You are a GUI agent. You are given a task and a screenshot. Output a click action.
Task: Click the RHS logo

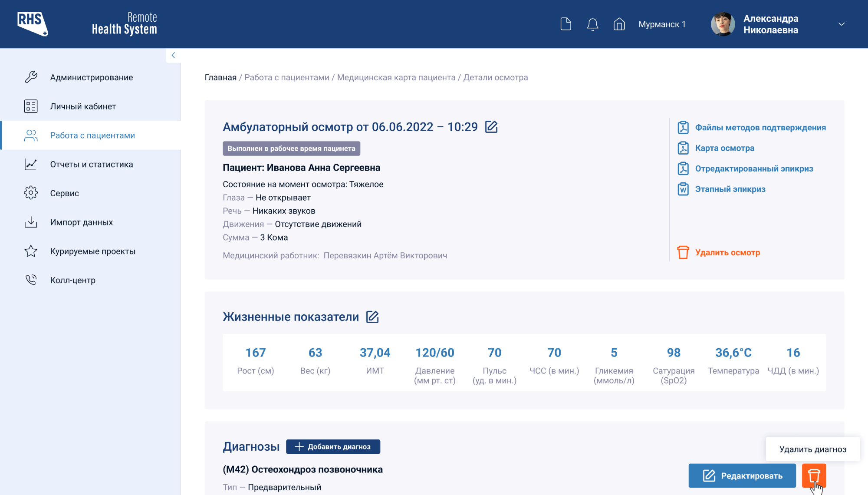click(x=33, y=24)
